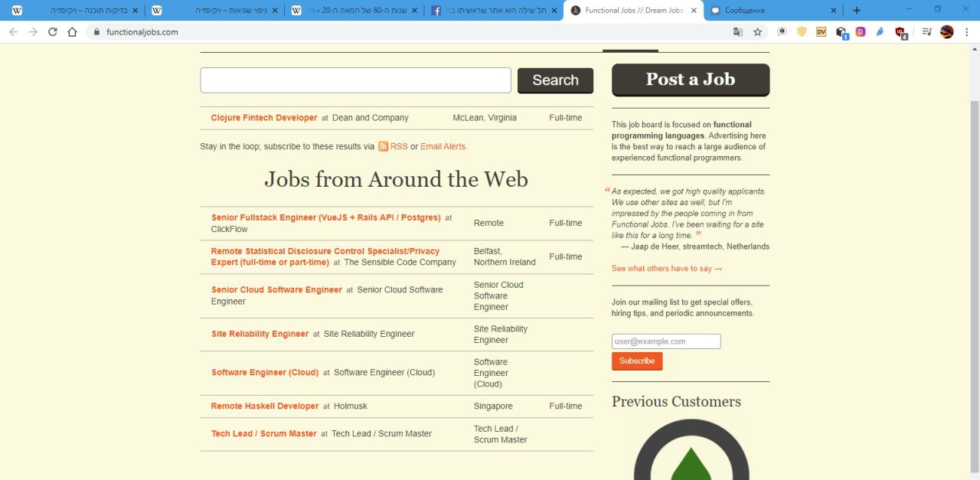The width and height of the screenshot is (980, 480).
Task: Open the DV extension icon
Action: click(822, 31)
